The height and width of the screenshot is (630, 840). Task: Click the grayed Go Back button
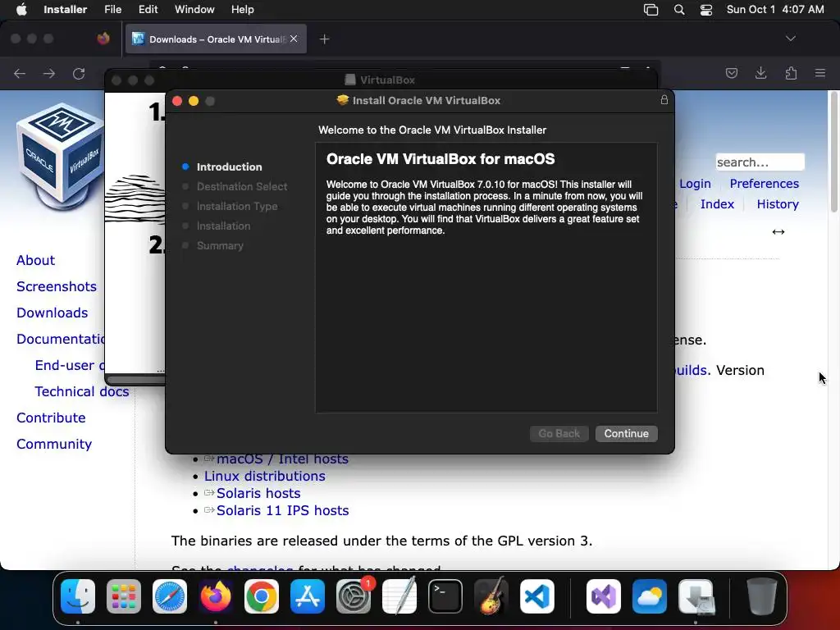(559, 433)
